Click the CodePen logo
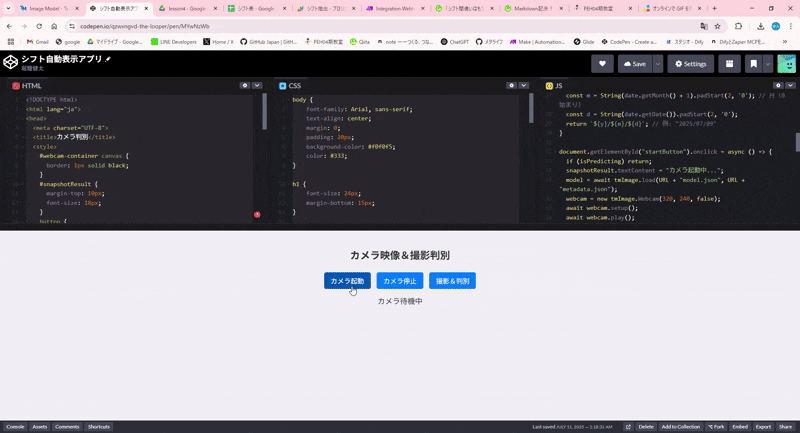800x433 pixels. pos(10,62)
